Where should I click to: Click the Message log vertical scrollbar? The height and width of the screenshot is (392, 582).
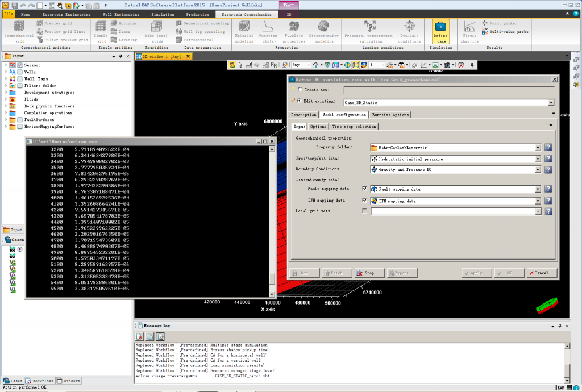click(567, 363)
